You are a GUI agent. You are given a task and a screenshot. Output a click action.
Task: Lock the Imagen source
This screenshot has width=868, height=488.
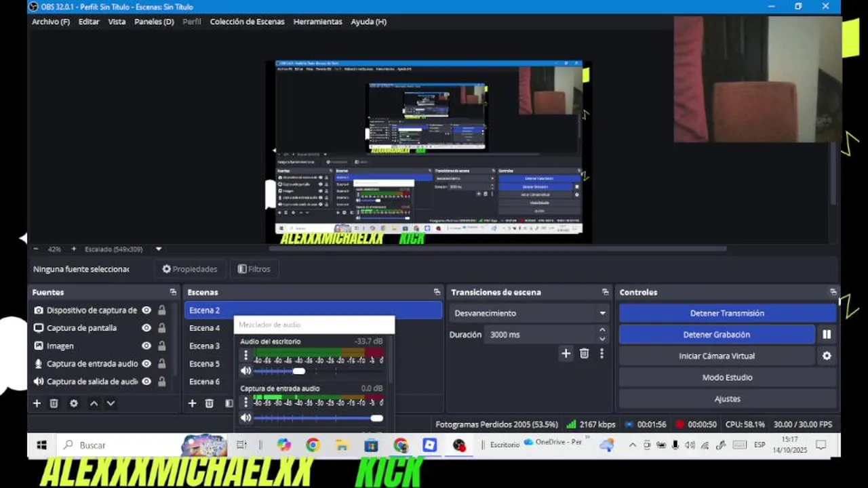point(162,346)
